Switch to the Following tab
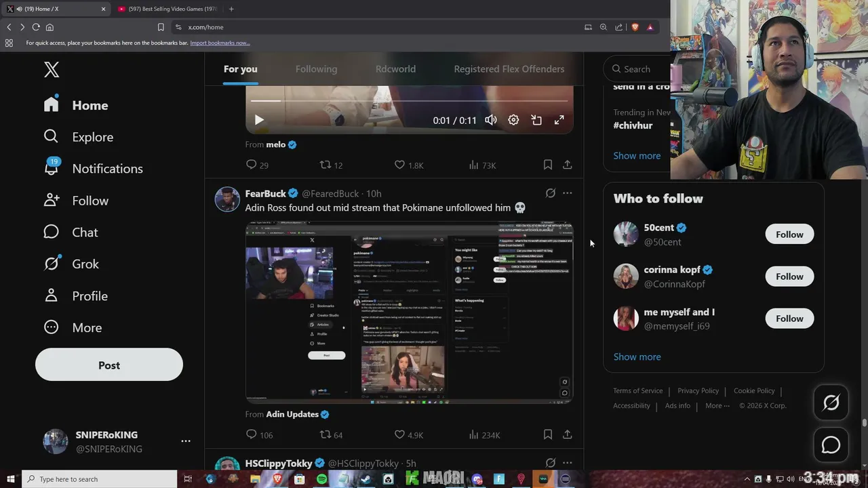The height and width of the screenshot is (488, 868). coord(316,69)
